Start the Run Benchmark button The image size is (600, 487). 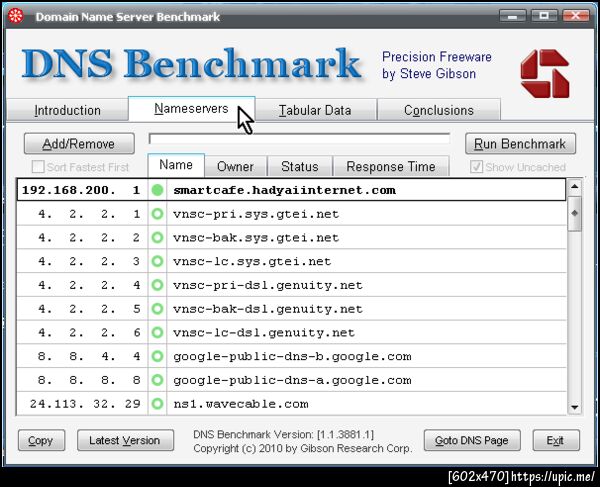tap(520, 144)
